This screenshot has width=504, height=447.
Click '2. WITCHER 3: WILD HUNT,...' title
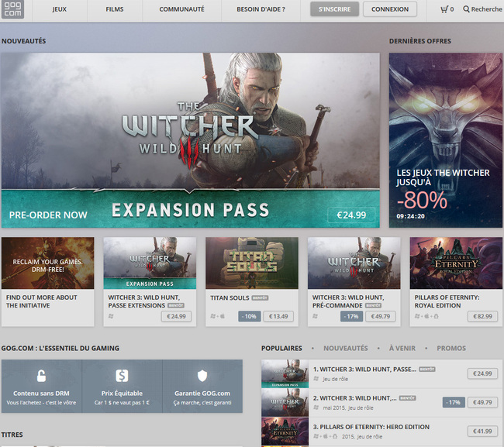354,398
